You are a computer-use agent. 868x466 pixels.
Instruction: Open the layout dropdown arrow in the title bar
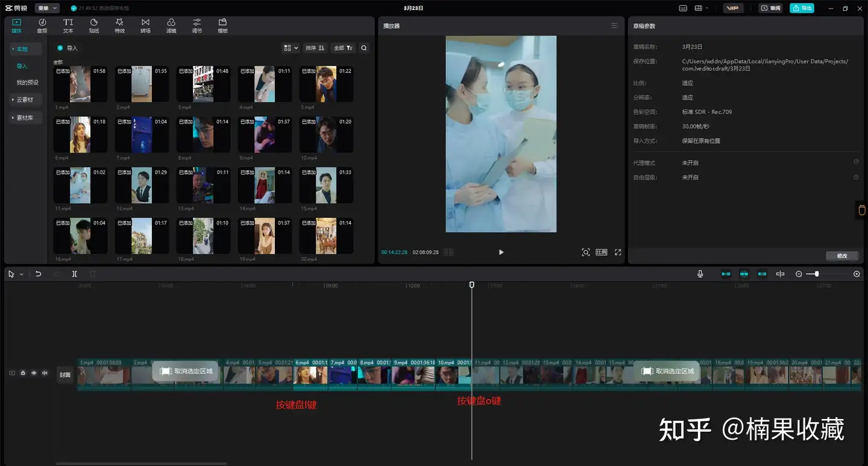point(706,8)
